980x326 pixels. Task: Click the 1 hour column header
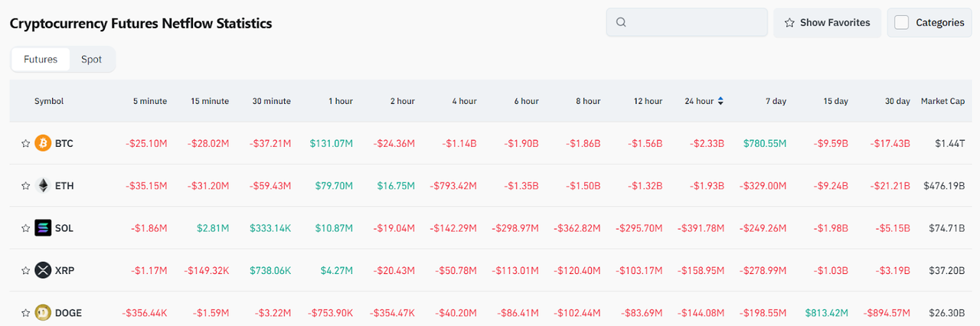point(340,101)
